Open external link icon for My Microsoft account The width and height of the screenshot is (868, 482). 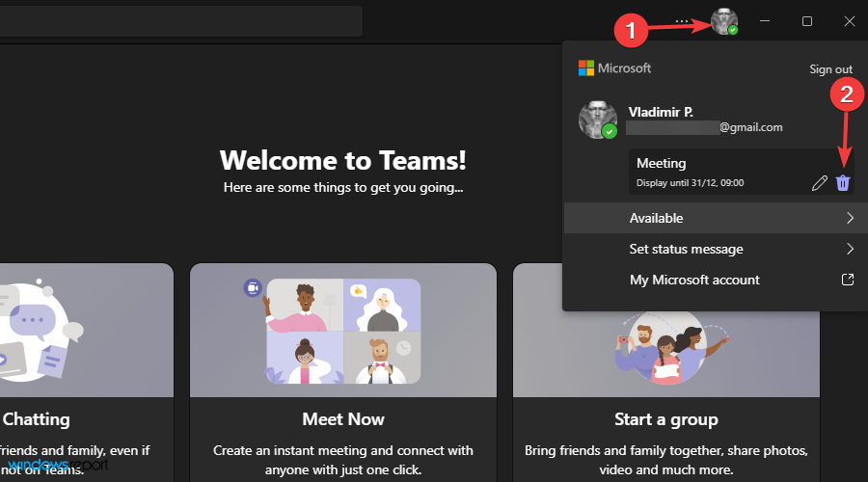point(848,280)
